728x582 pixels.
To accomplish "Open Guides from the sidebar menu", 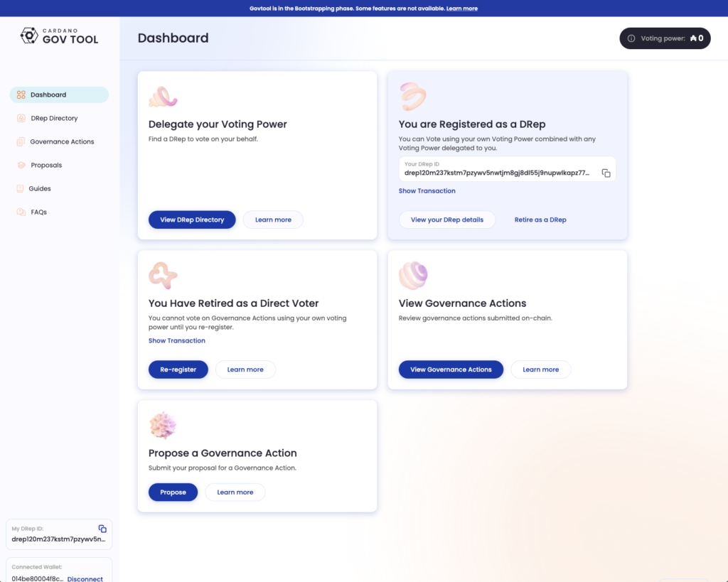I will [x=39, y=188].
